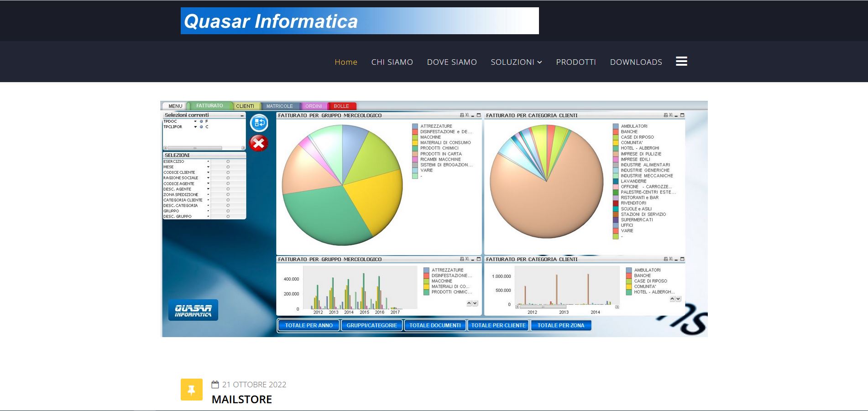This screenshot has height=411, width=868.
Task: Click calendar icon beside 21 Ottobre 2022
Action: 215,385
